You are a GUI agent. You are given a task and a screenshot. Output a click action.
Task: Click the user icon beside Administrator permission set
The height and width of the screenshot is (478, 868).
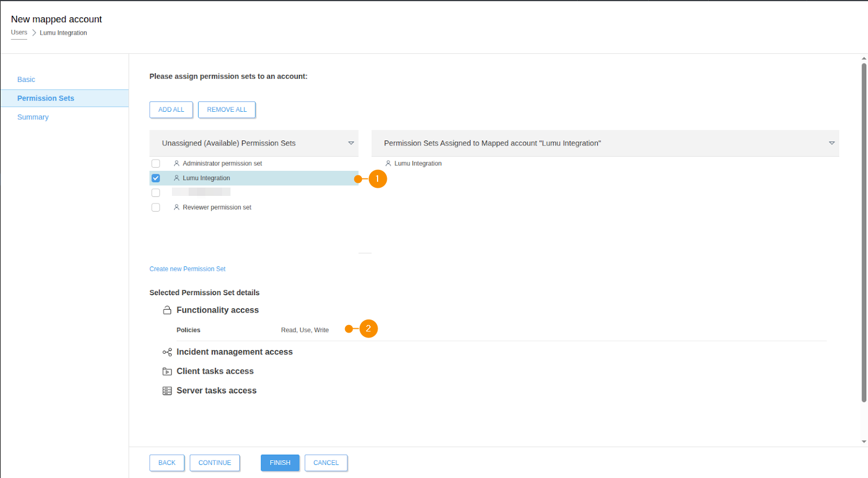click(x=176, y=163)
